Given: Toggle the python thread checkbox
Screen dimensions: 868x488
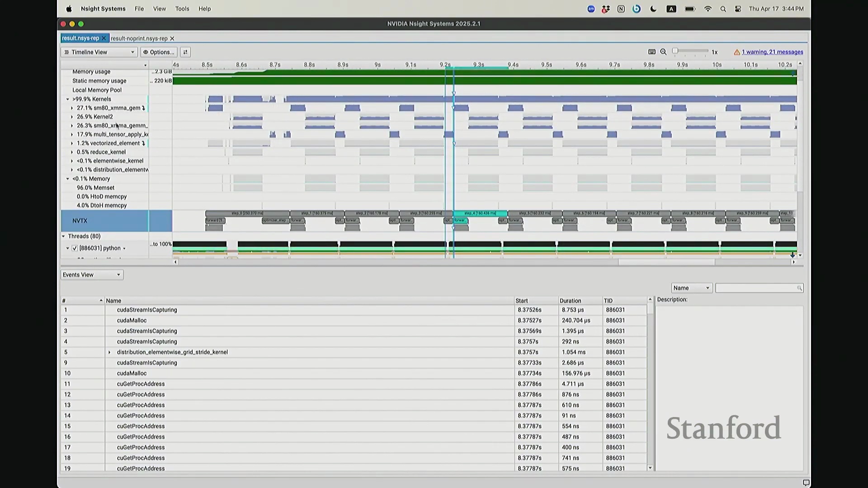Looking at the screenshot, I should pyautogui.click(x=75, y=248).
